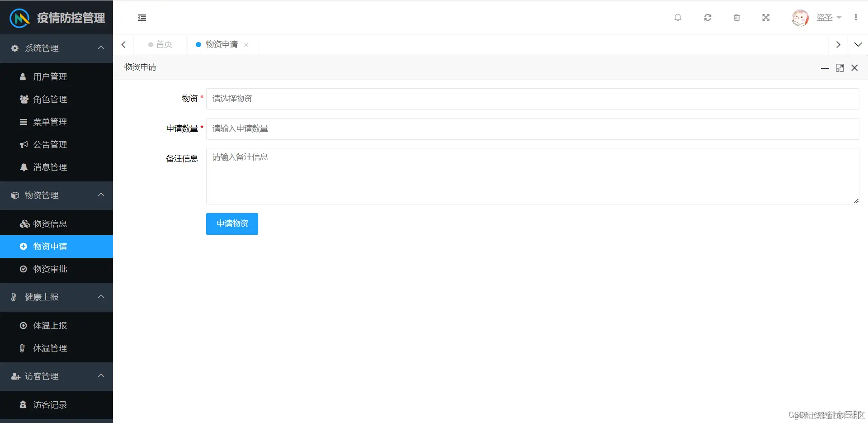
Task: Open 公告管理 in the sidebar
Action: point(57,144)
